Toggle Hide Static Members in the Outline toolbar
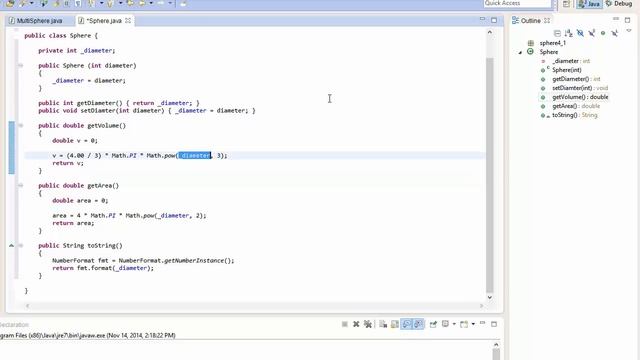 (x=591, y=33)
